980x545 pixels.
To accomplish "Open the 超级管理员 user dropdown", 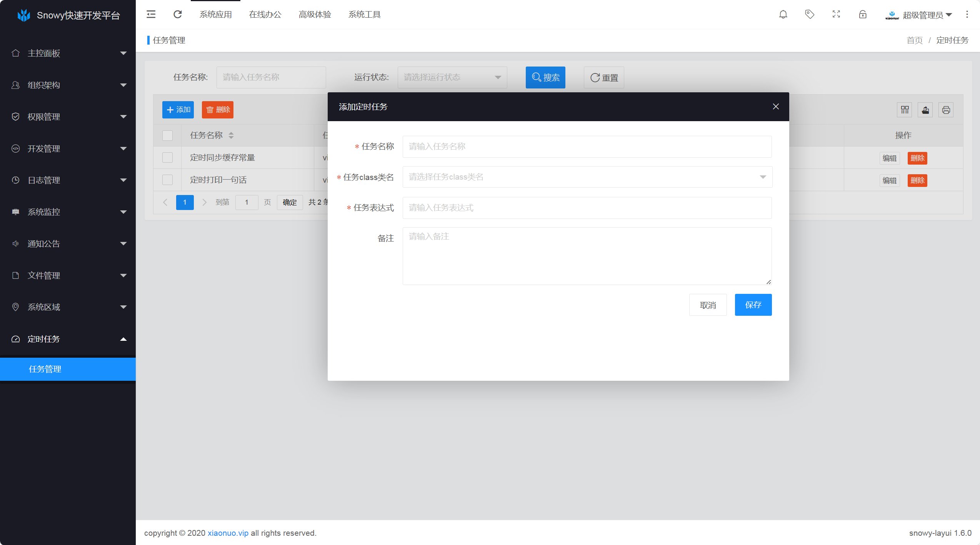I will (x=923, y=15).
